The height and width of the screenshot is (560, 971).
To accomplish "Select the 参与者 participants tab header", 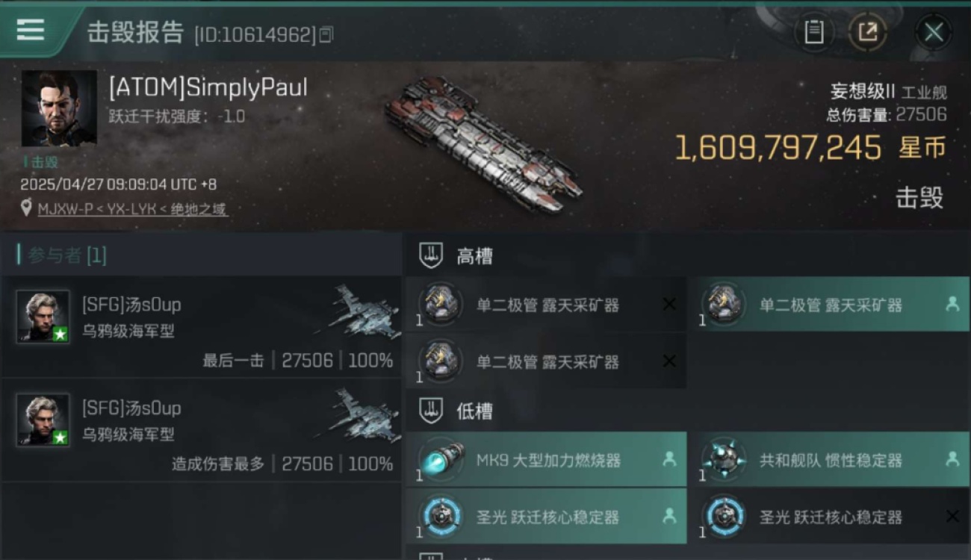I will click(63, 255).
